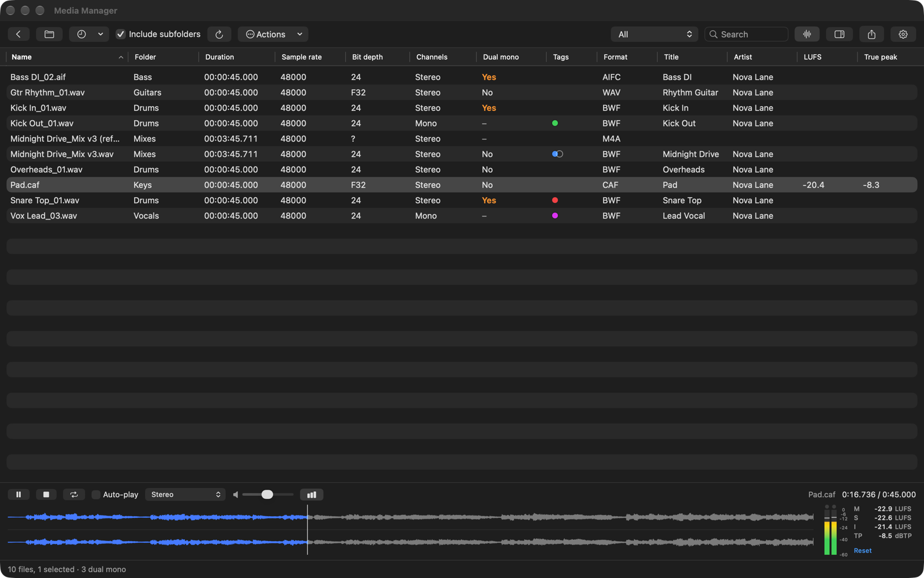The height and width of the screenshot is (578, 924).
Task: Toggle the side panel icon in the toolbar
Action: coord(839,34)
